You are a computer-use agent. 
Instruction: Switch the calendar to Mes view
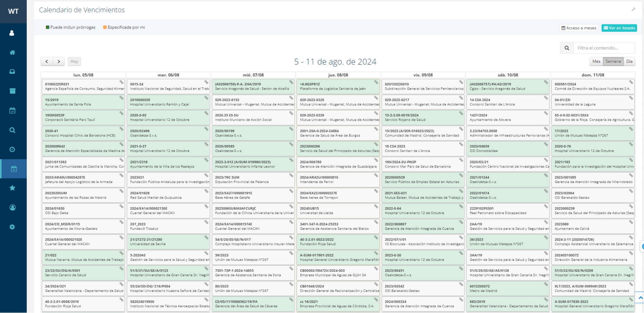596,61
